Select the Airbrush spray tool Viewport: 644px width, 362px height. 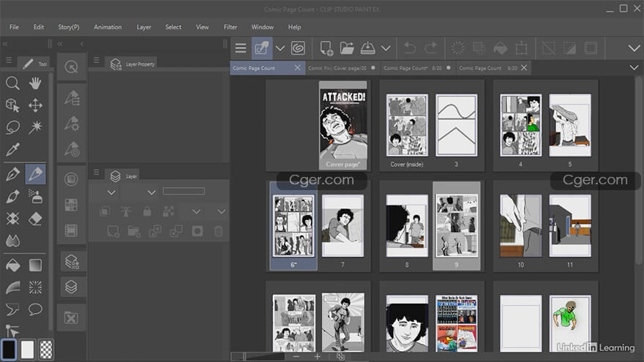[x=35, y=196]
